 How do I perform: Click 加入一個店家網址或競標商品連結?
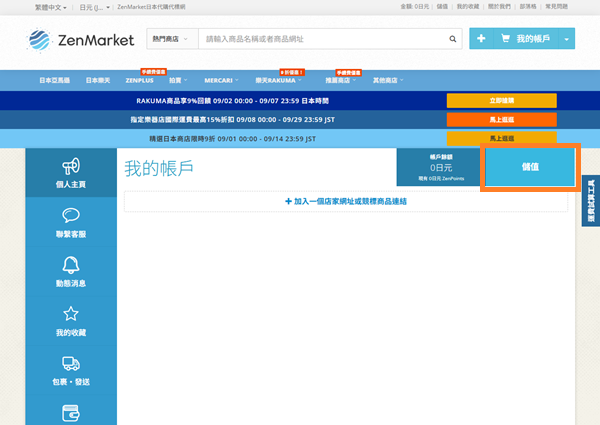346,201
